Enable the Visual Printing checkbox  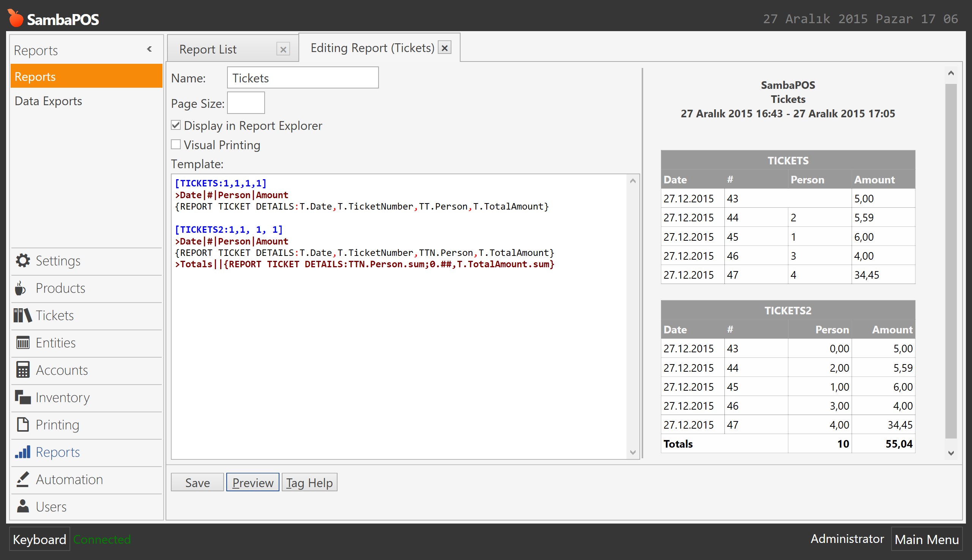click(176, 144)
